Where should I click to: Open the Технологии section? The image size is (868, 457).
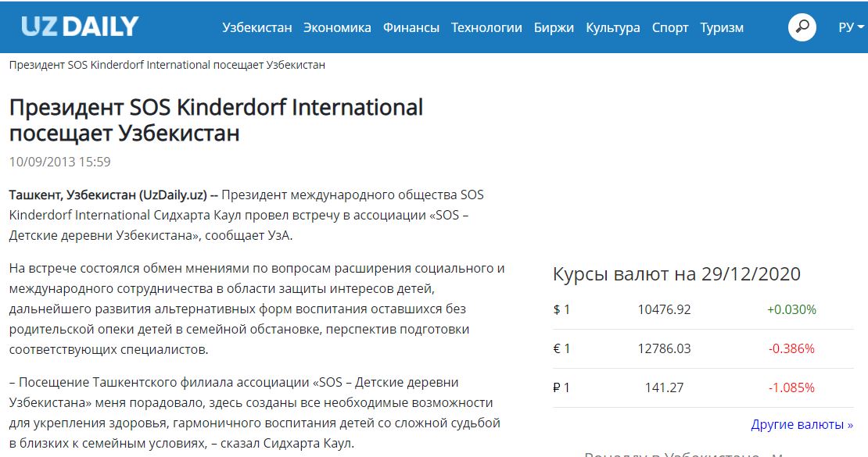[x=486, y=27]
